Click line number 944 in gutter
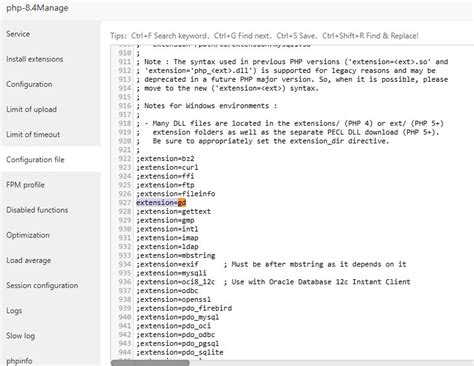The height and width of the screenshot is (366, 474). tap(125, 352)
